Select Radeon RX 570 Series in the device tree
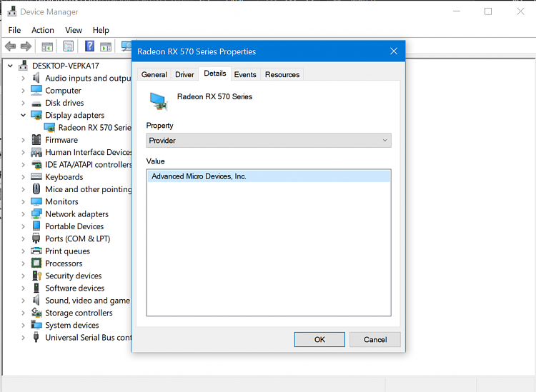 pyautogui.click(x=94, y=127)
